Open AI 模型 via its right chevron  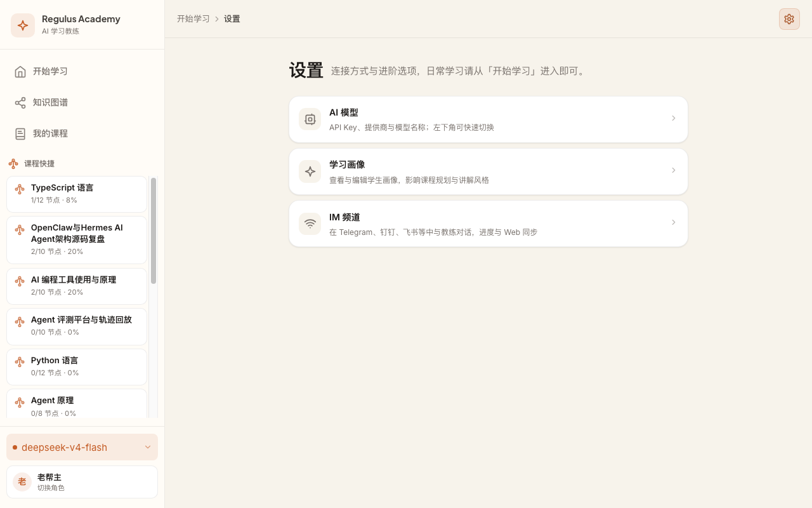tap(674, 119)
